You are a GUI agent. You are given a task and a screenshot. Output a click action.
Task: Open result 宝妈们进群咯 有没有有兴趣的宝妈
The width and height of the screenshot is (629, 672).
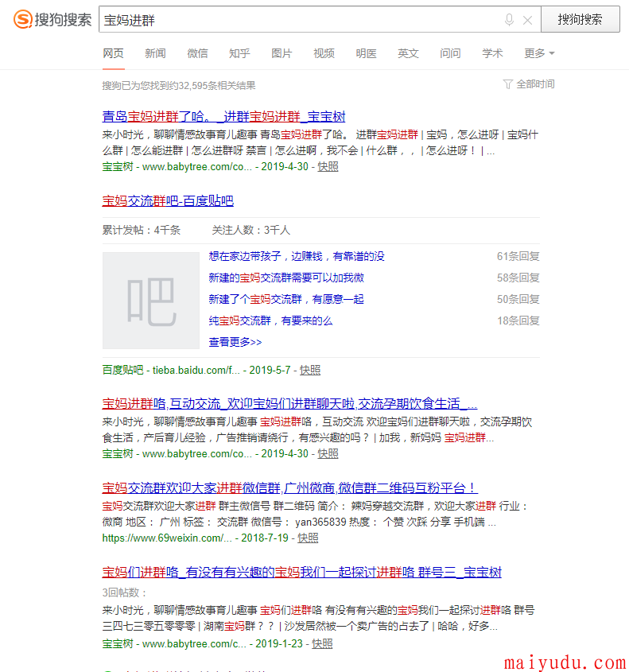(x=302, y=573)
